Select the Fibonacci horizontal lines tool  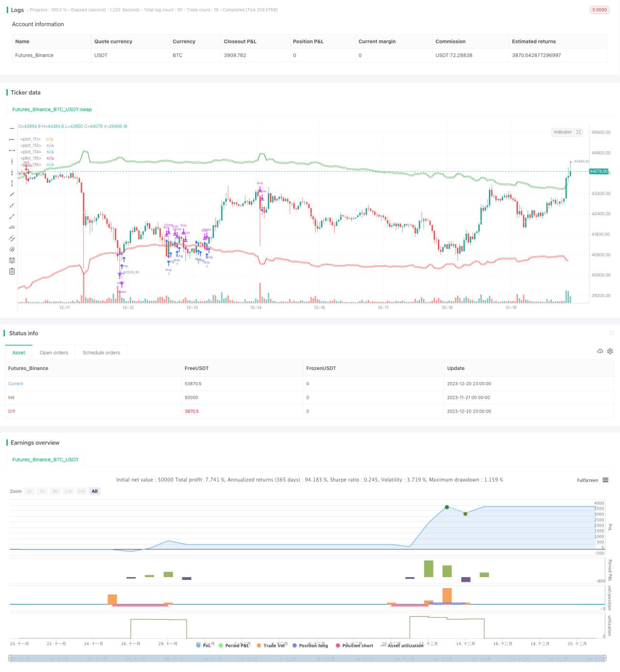12,260
